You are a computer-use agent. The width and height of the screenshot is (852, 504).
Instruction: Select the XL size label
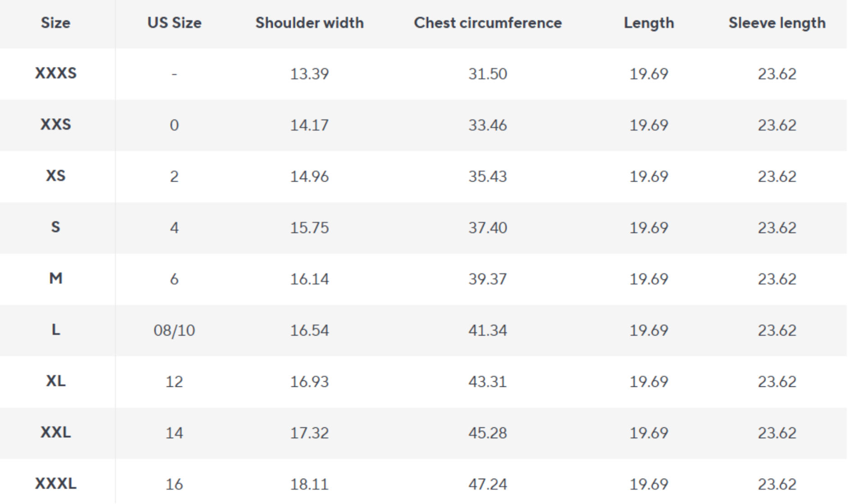tap(55, 381)
